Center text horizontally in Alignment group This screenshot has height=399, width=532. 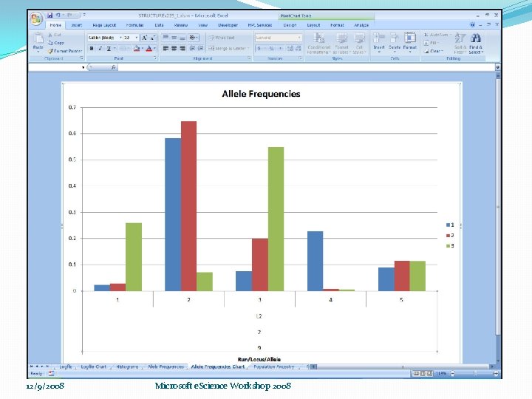click(174, 49)
